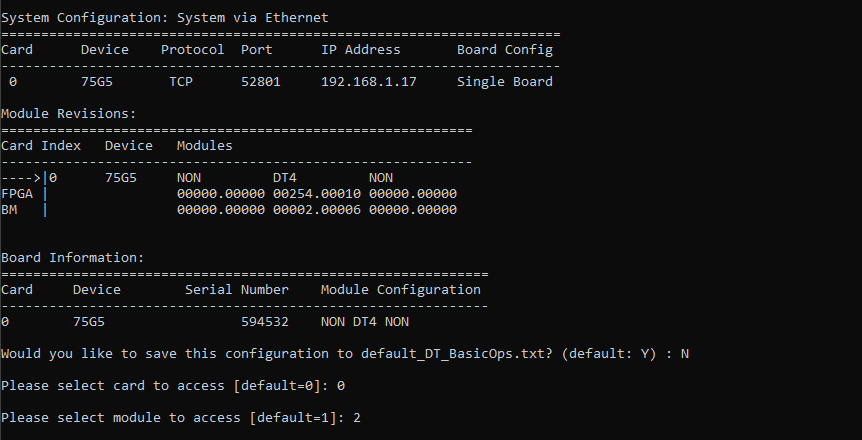Image resolution: width=862 pixels, height=440 pixels.
Task: Click FPGA revision 00254.00010
Action: 317,194
